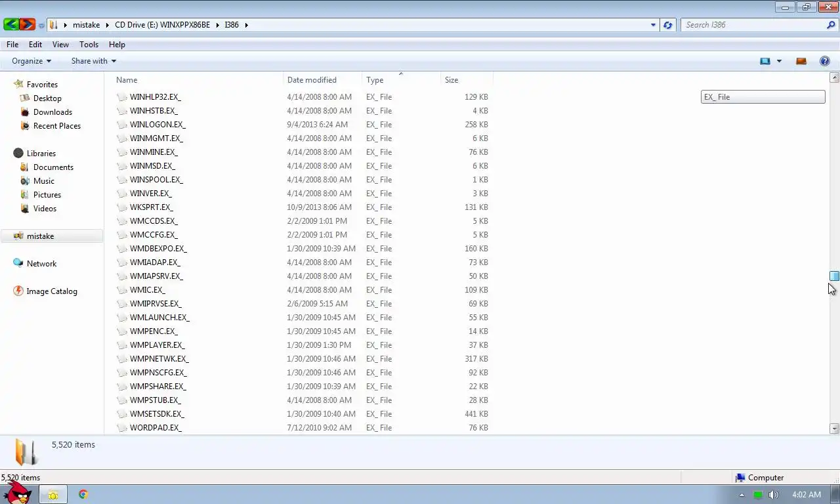Image resolution: width=840 pixels, height=504 pixels.
Task: Click the file name WMSETSDK.EX_
Action: [x=157, y=414]
